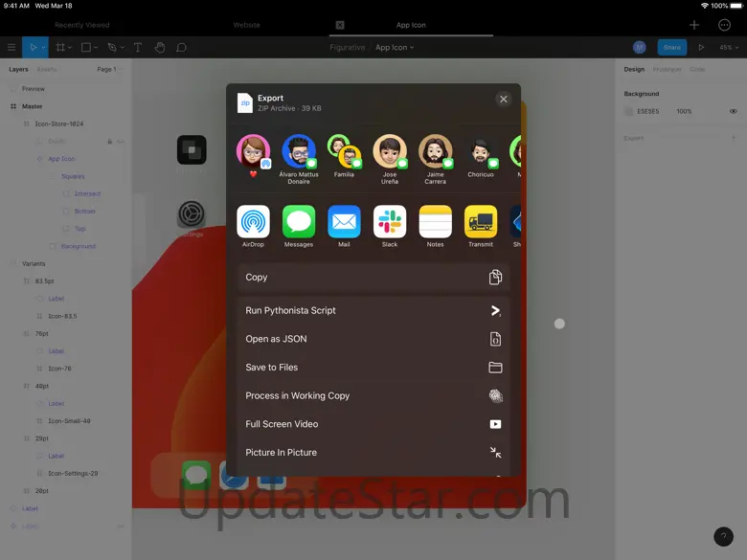Share via AirDrop
Screen dimensions: 747x560
point(253,226)
